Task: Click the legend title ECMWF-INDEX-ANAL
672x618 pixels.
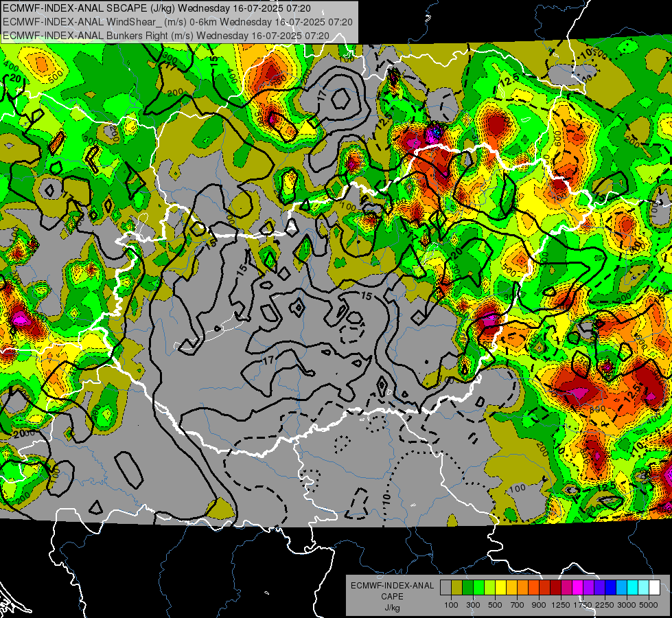Action: 393,586
